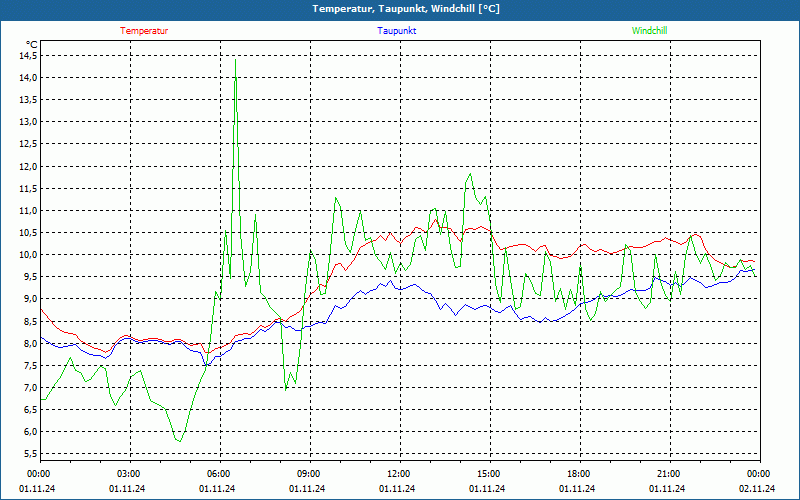Click the 11,0 y-axis value

(x=29, y=210)
